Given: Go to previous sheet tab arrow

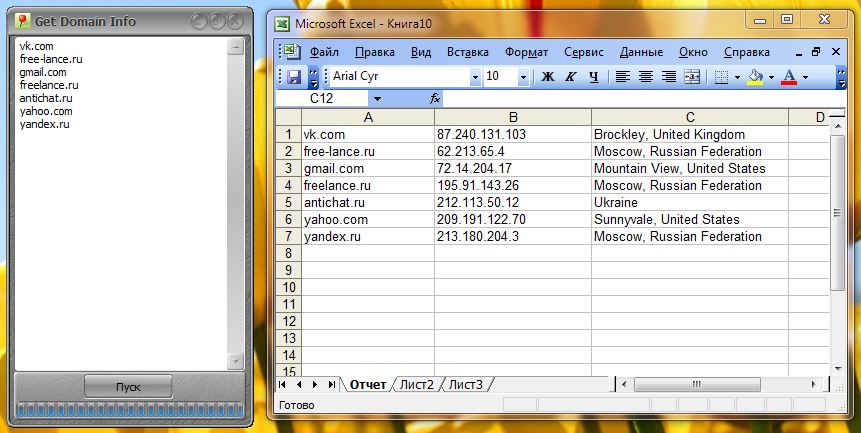Looking at the screenshot, I should [x=299, y=385].
